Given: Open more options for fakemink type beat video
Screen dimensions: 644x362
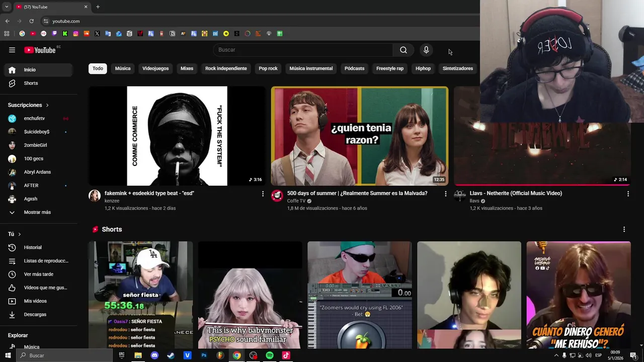Looking at the screenshot, I should coord(263,194).
